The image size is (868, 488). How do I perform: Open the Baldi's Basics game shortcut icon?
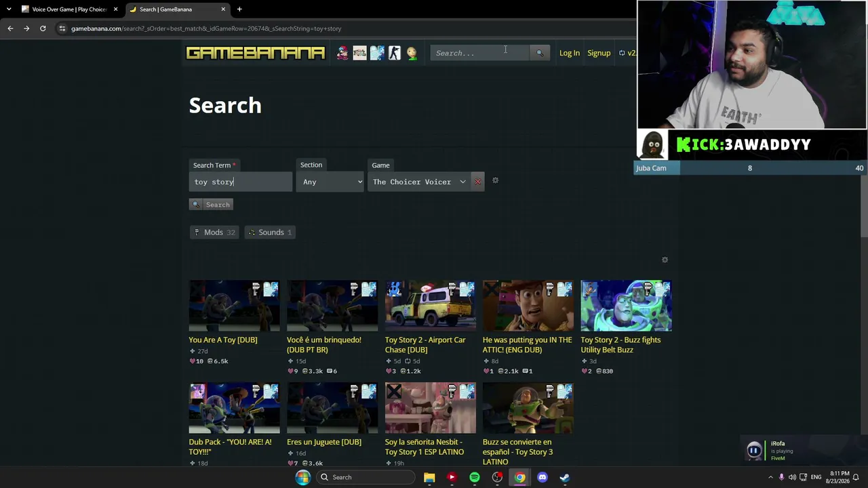click(x=412, y=53)
